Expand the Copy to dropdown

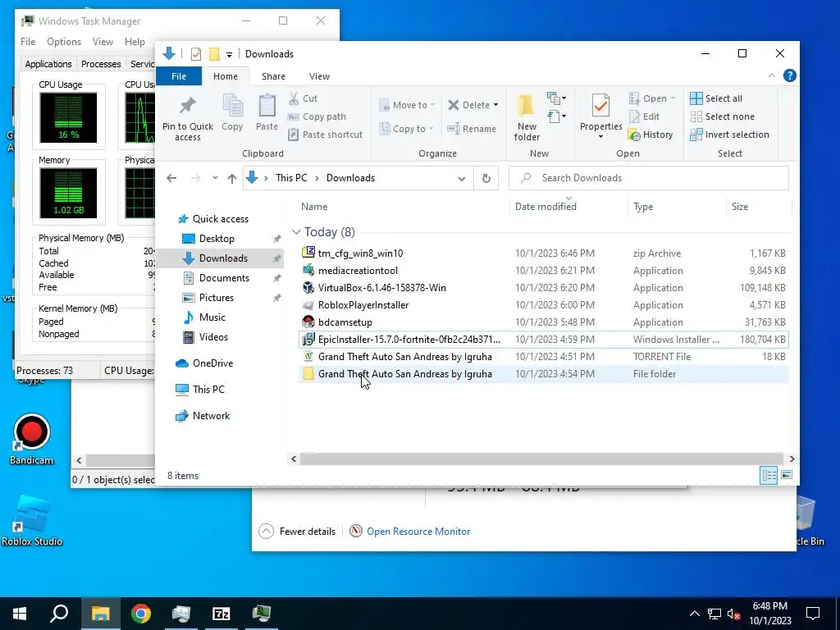(430, 129)
